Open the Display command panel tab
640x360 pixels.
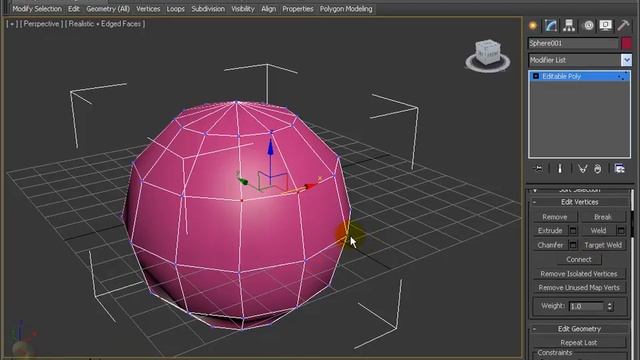pyautogui.click(x=605, y=25)
